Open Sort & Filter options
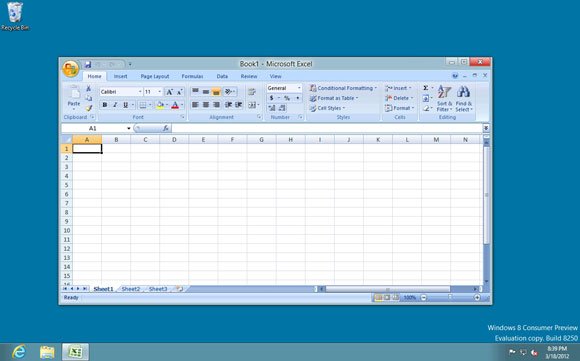580x361 pixels. click(444, 98)
